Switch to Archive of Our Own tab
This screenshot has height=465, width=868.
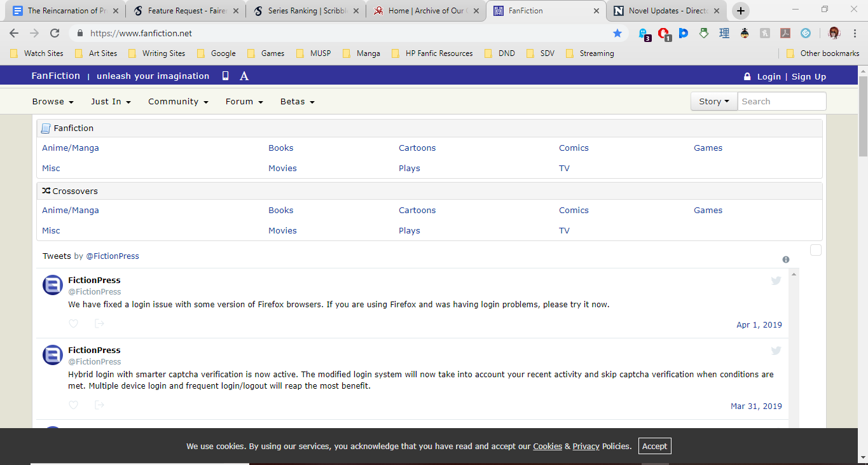coord(427,11)
